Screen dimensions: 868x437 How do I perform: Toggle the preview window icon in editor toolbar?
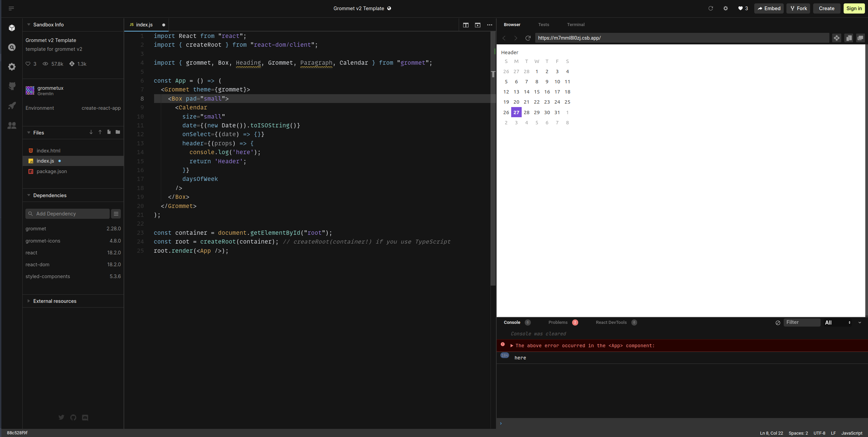478,25
